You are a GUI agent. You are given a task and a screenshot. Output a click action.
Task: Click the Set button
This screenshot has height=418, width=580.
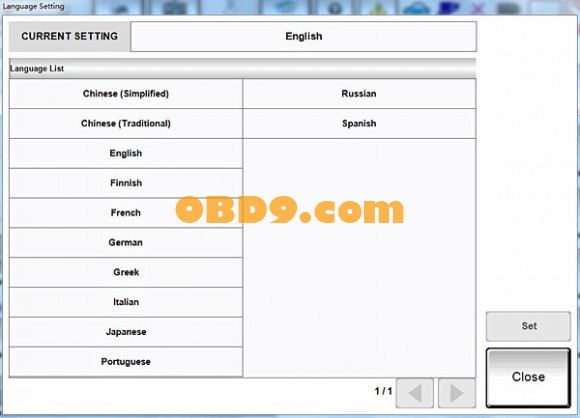(x=528, y=326)
